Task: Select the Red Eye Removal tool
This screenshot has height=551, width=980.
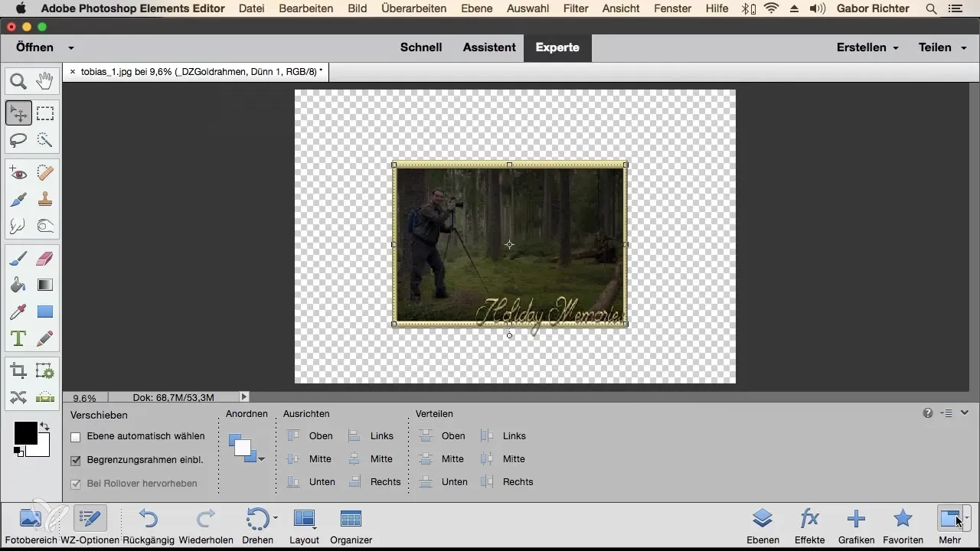Action: coord(18,173)
